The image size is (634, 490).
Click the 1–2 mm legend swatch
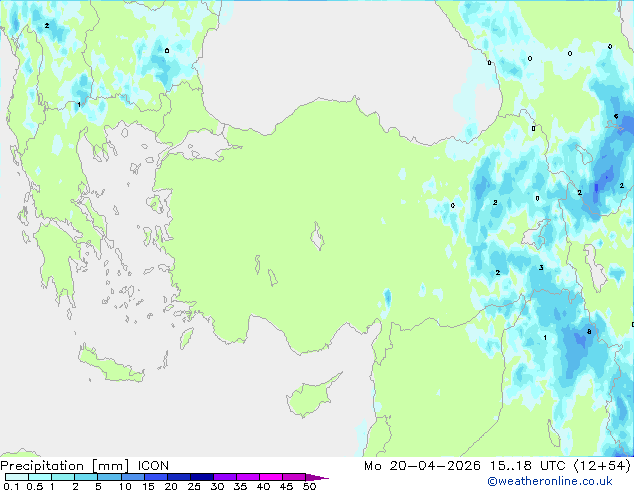pyautogui.click(x=63, y=477)
